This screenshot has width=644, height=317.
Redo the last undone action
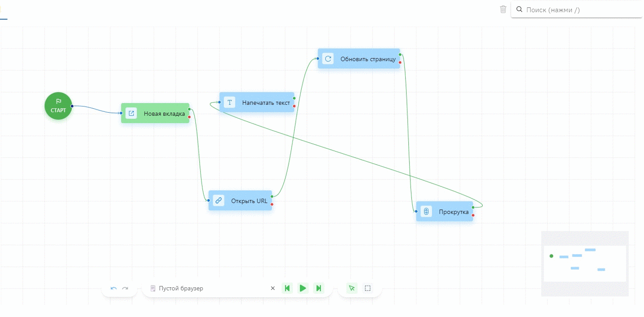(x=125, y=289)
